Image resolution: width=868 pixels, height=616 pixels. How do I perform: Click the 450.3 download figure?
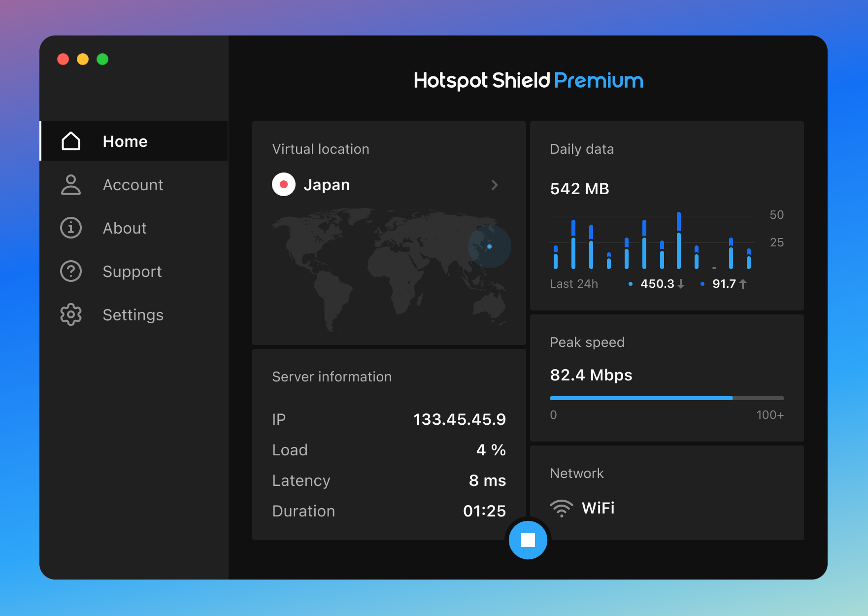tap(657, 284)
